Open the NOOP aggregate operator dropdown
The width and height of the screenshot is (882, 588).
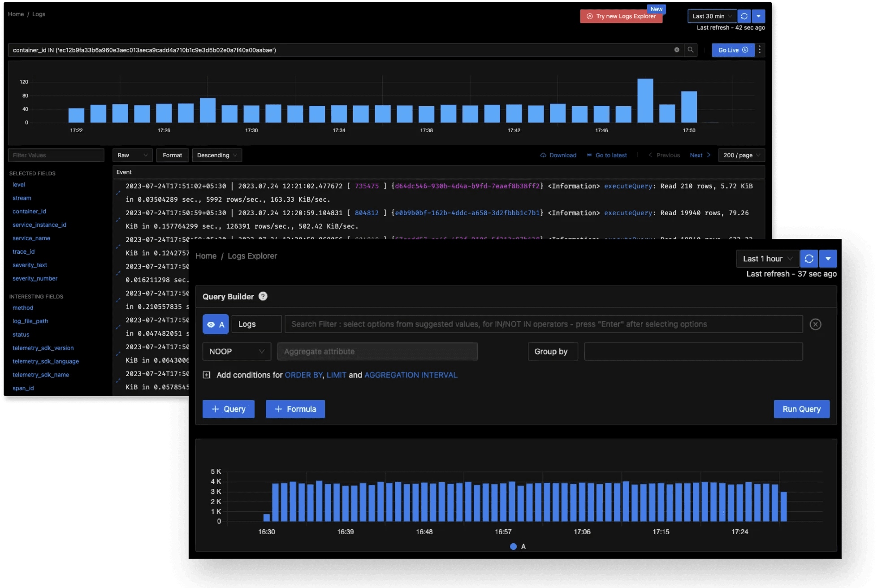click(237, 351)
